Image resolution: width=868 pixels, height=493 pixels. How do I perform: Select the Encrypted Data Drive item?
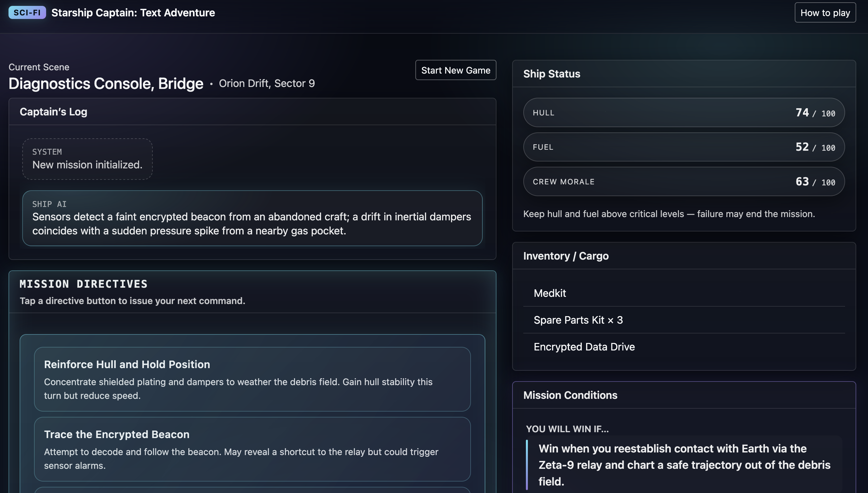point(584,347)
